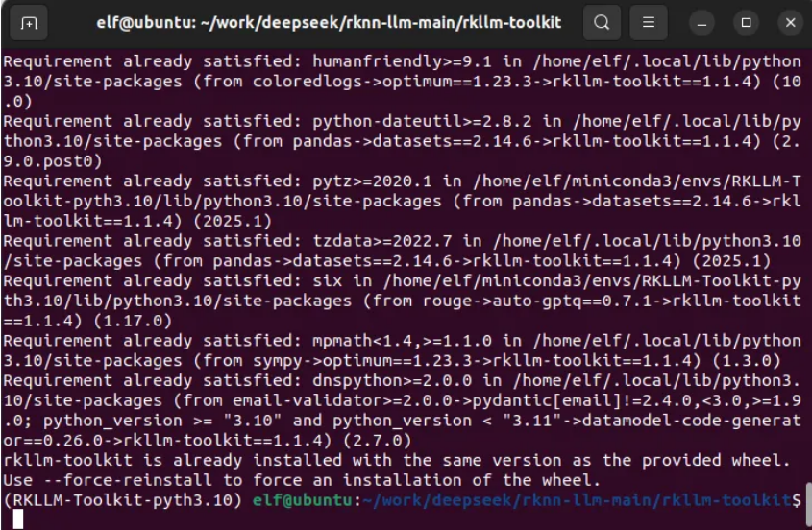Image resolution: width=812 pixels, height=530 pixels.
Task: Click the python-dateutil>=2.8.2 requirement text
Action: point(394,122)
